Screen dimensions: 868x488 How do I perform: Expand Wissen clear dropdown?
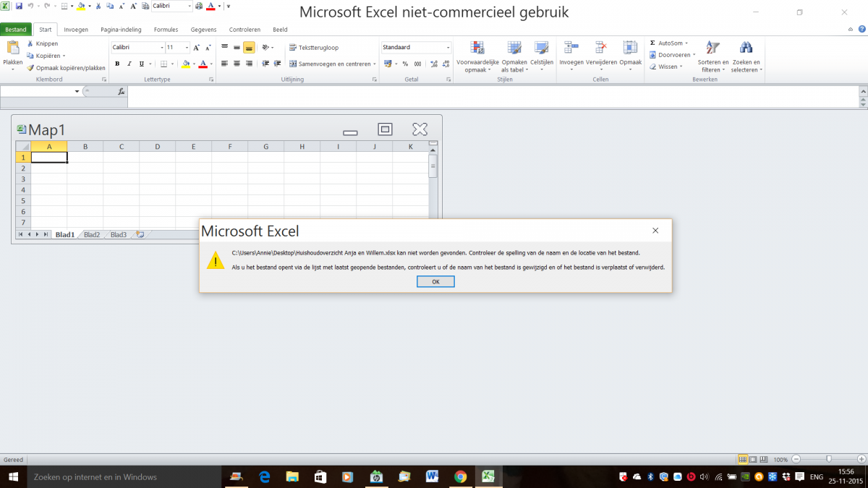681,67
